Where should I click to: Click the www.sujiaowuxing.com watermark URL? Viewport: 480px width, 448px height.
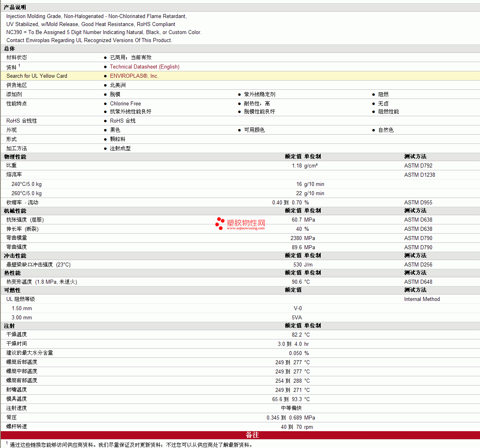click(x=245, y=228)
